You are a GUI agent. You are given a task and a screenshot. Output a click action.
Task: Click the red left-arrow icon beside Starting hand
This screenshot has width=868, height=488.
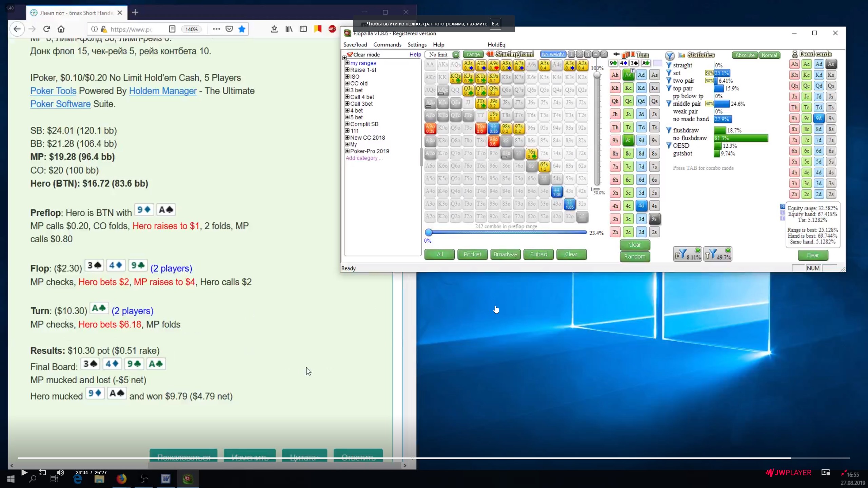click(490, 54)
